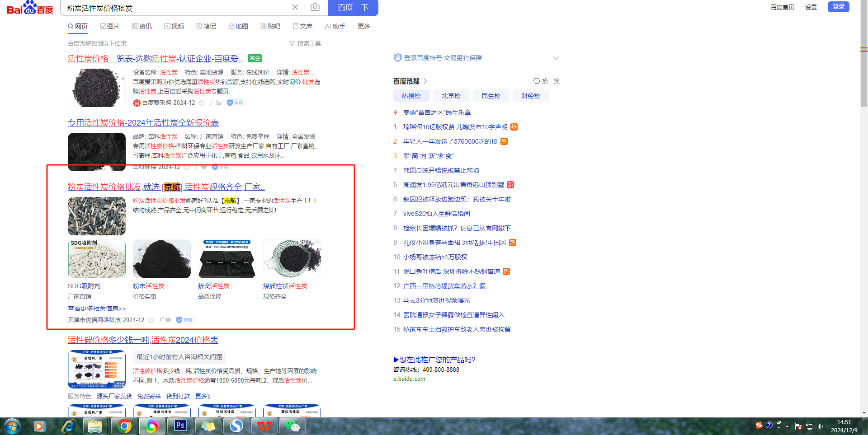Screen dimensions: 868x435
Task: Click the 百度热搜 heading arrow
Action: pos(425,81)
